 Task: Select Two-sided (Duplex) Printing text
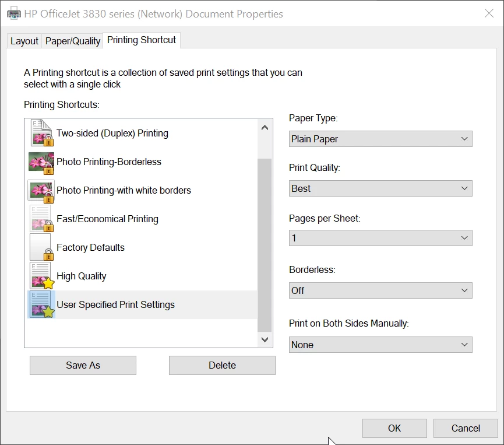[x=112, y=133]
